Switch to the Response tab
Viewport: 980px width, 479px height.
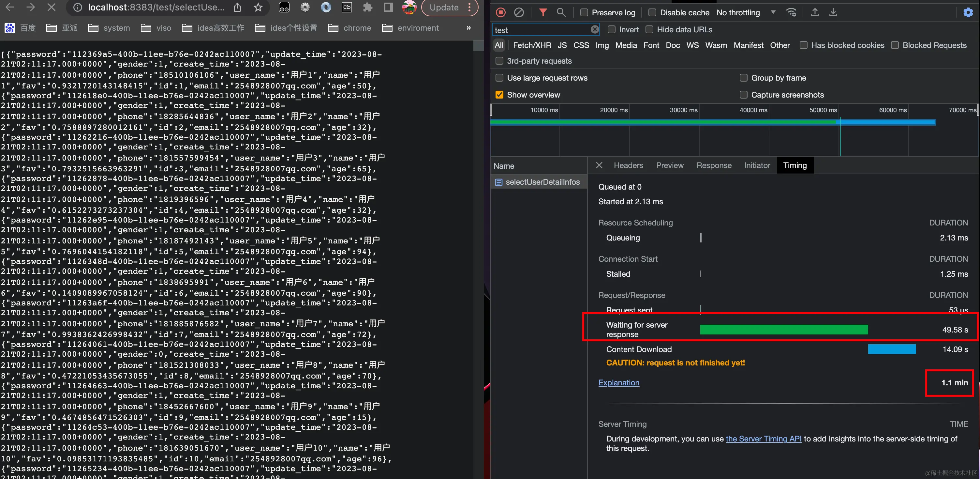click(714, 165)
